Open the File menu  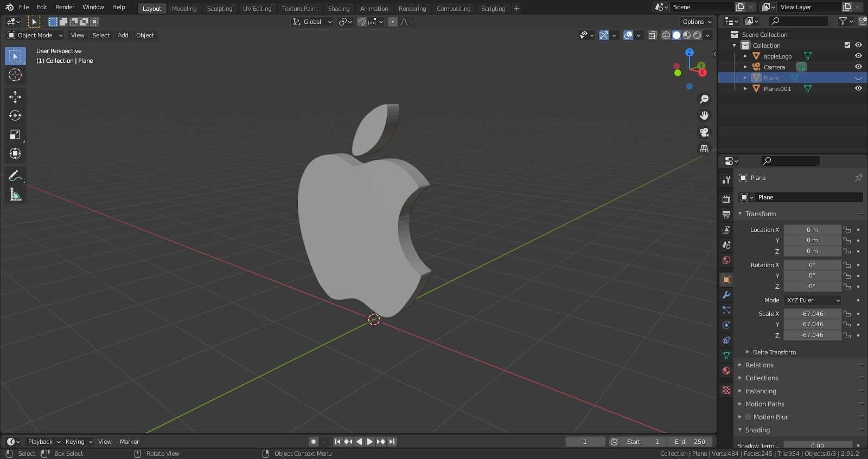point(24,7)
